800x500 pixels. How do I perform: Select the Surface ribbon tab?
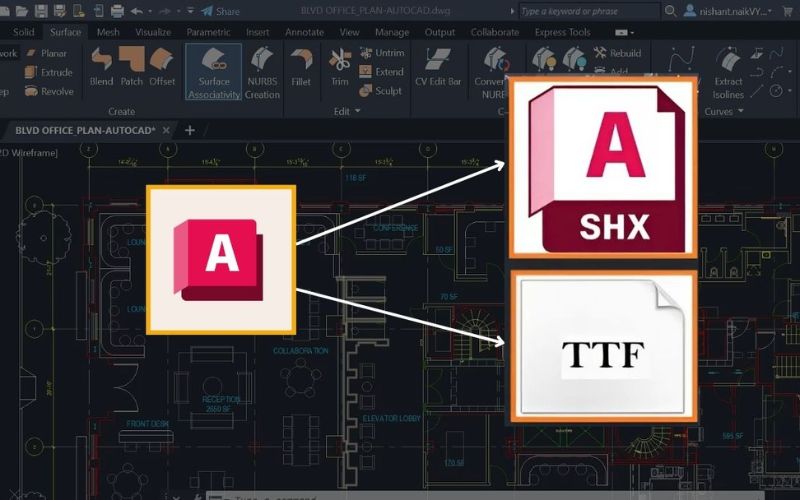[x=65, y=32]
